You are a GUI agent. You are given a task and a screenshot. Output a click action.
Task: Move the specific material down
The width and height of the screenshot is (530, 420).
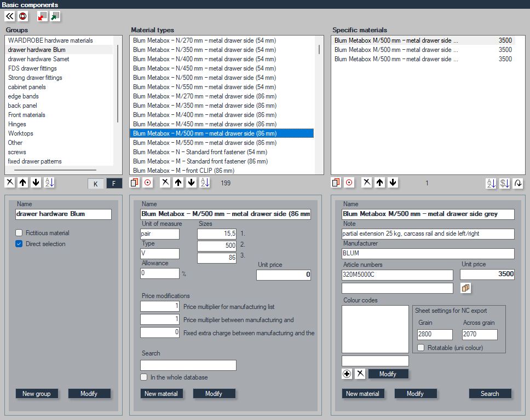tap(393, 183)
